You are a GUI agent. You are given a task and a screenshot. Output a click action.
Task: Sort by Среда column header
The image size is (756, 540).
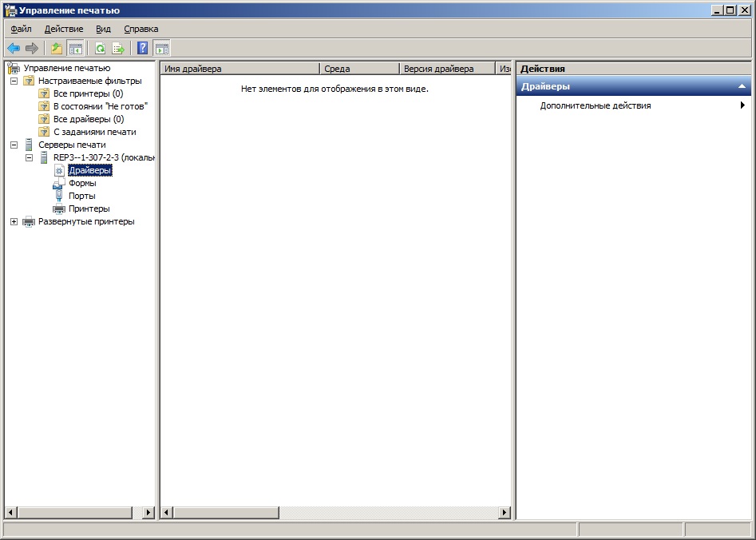360,69
